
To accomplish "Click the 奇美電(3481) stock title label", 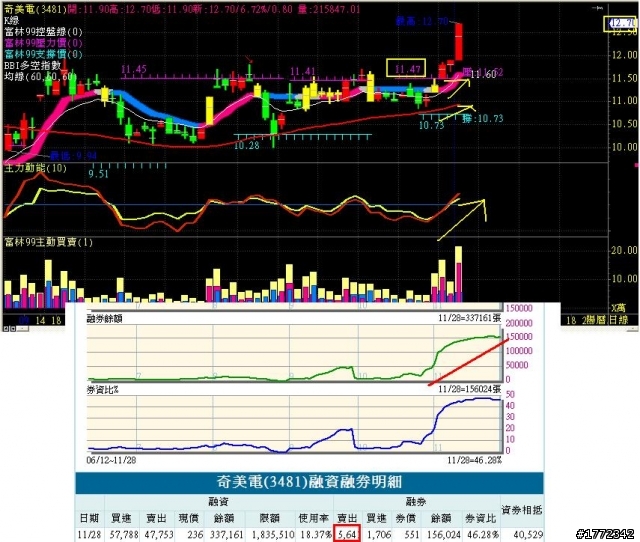I will click(35, 9).
